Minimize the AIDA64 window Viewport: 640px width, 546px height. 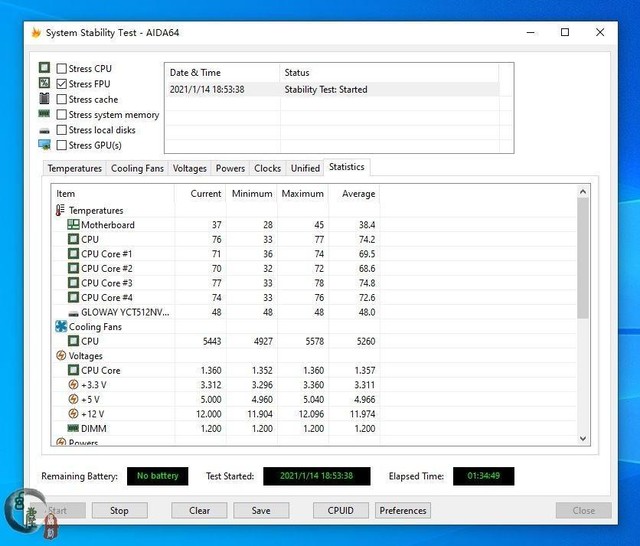pyautogui.click(x=531, y=32)
